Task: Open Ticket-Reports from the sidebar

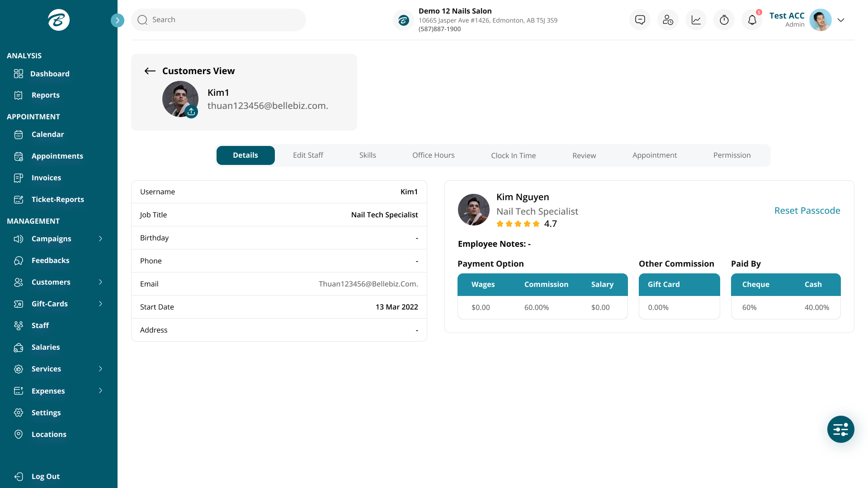Action: point(58,199)
